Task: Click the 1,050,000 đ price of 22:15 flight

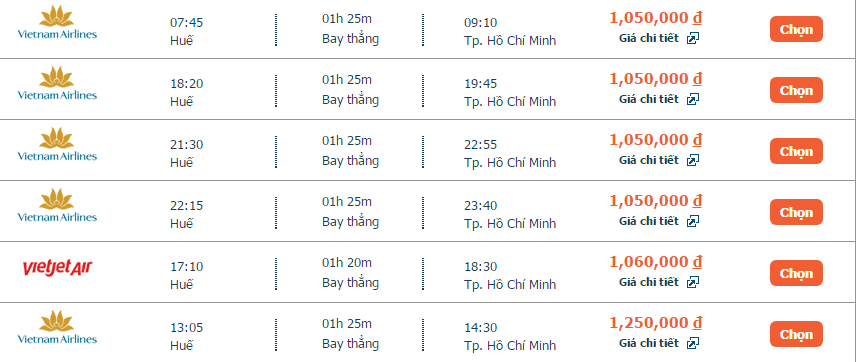Action: click(x=656, y=201)
